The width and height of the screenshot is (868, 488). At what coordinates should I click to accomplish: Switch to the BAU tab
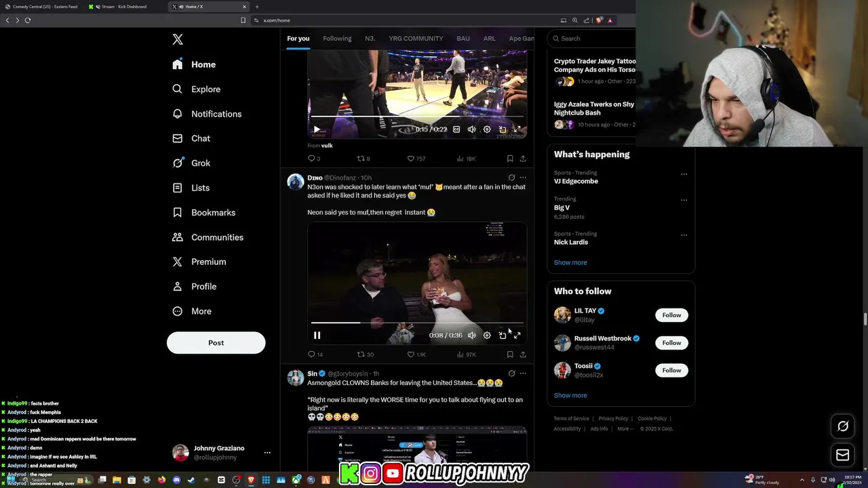click(463, 39)
